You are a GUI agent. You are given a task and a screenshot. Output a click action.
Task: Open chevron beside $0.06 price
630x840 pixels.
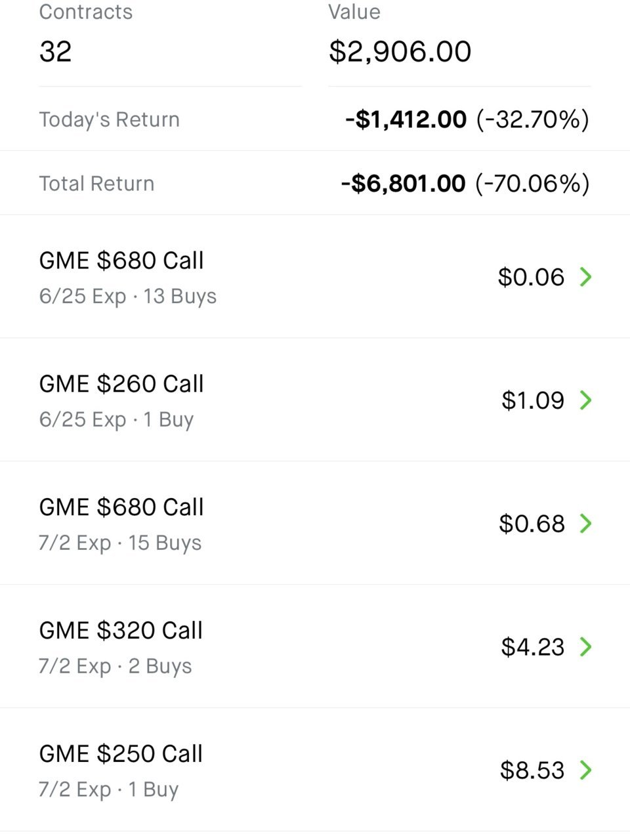tap(586, 277)
